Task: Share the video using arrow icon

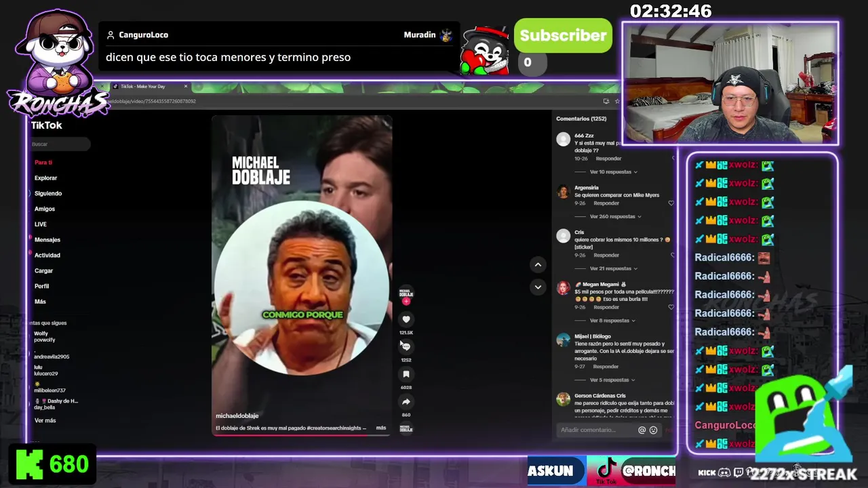Action: coord(406,402)
